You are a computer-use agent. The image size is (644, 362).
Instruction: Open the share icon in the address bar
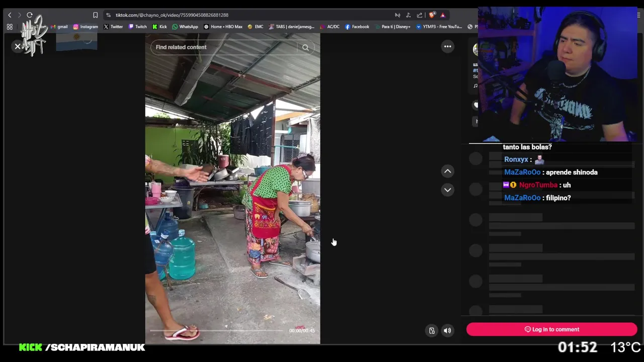click(419, 15)
